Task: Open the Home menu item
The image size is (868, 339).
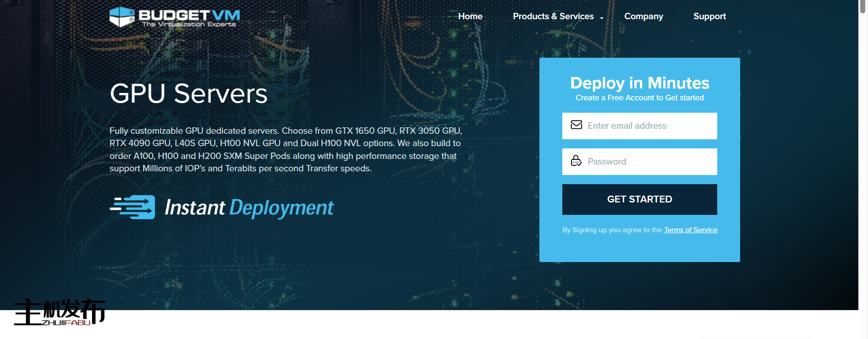Action: pos(470,16)
